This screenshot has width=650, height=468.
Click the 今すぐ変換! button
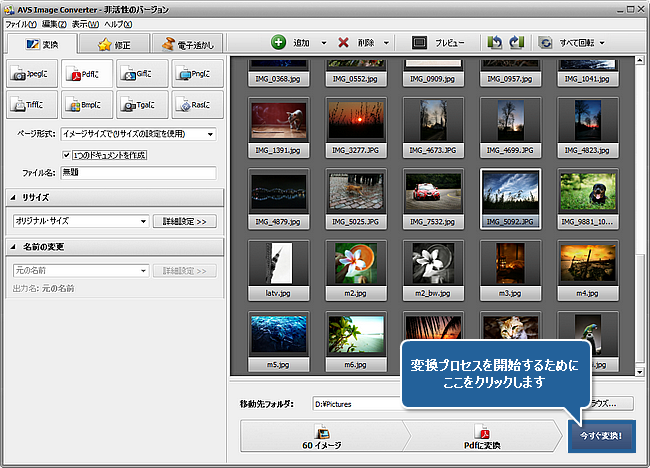(600, 437)
